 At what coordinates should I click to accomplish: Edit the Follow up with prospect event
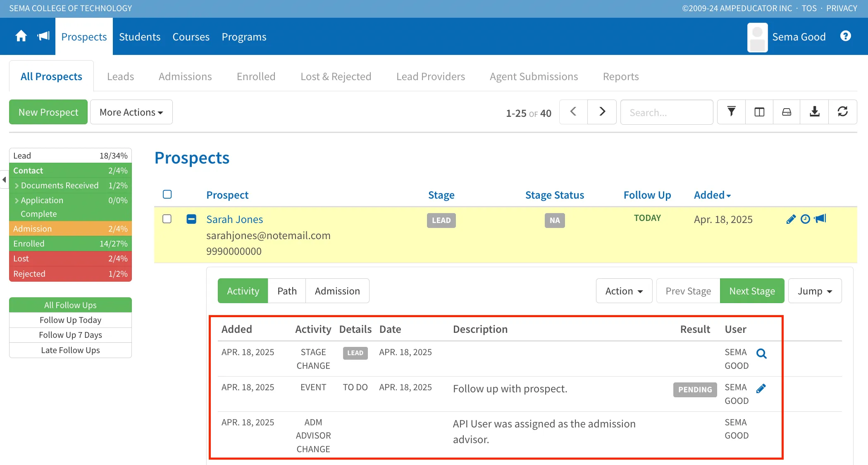[761, 389]
